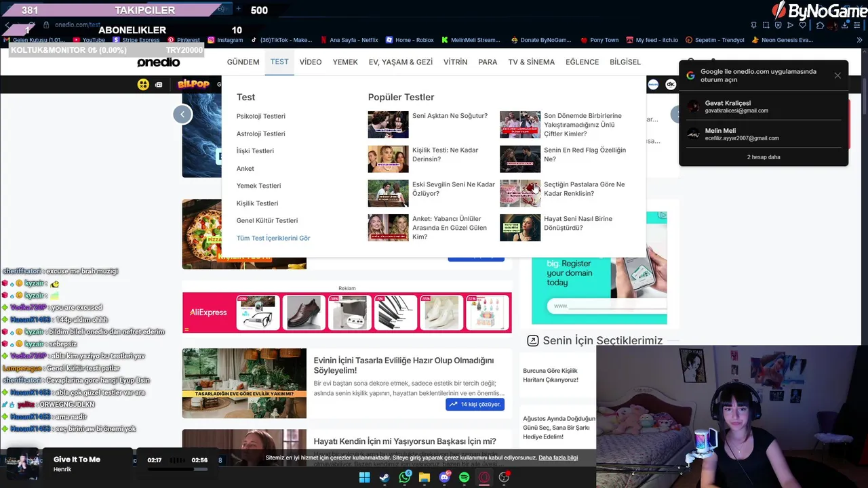Open the TEST menu tab
868x488 pixels.
click(279, 62)
